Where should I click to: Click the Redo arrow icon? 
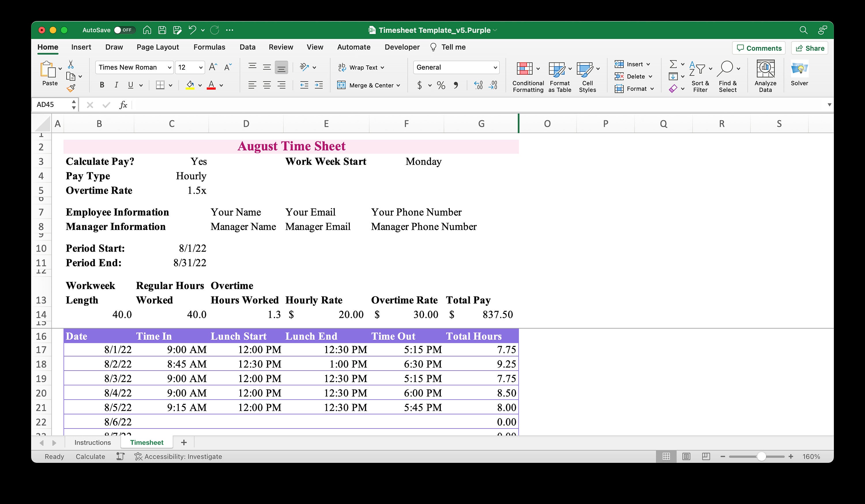(215, 30)
